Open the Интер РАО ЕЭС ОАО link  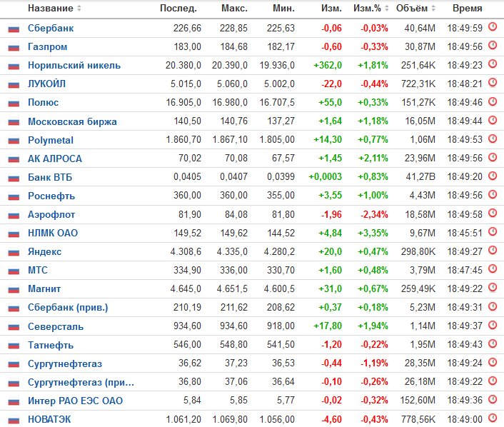(x=76, y=401)
